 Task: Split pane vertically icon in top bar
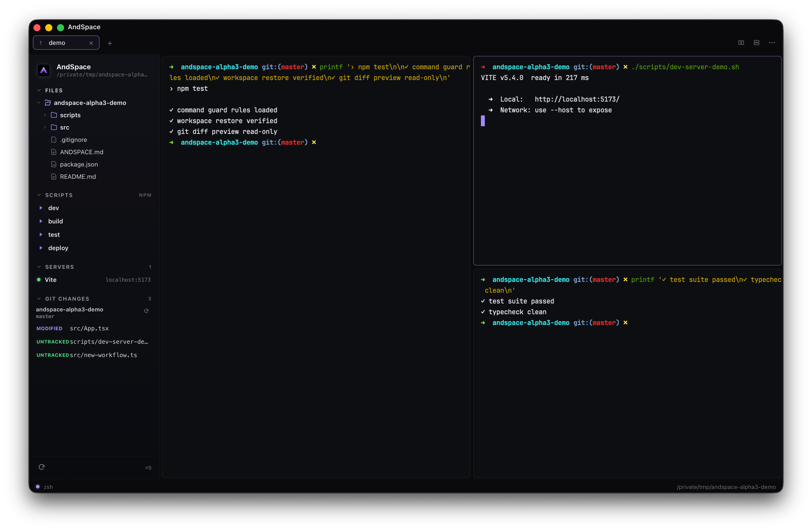(x=741, y=43)
